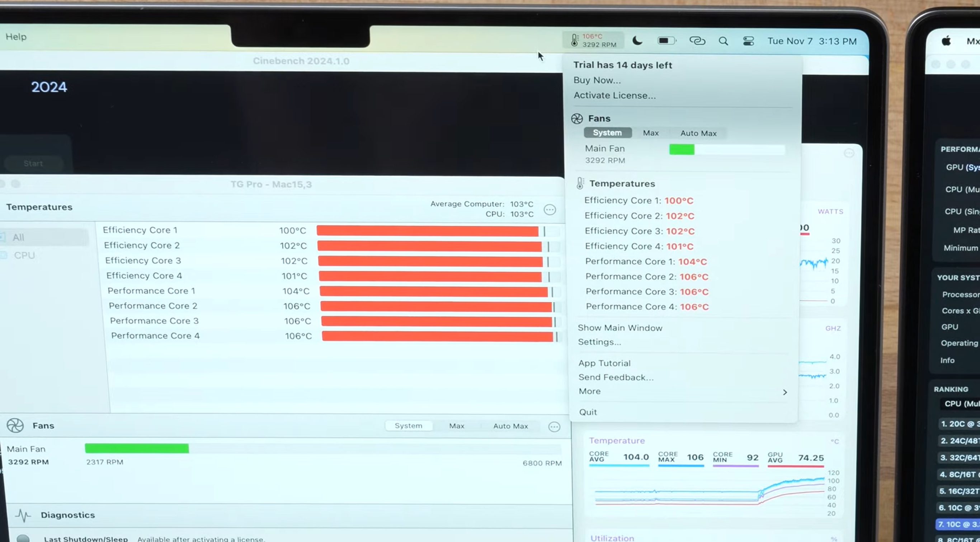Viewport: 980px width, 542px height.
Task: Select Max fan mode in dropdown menu
Action: [651, 133]
